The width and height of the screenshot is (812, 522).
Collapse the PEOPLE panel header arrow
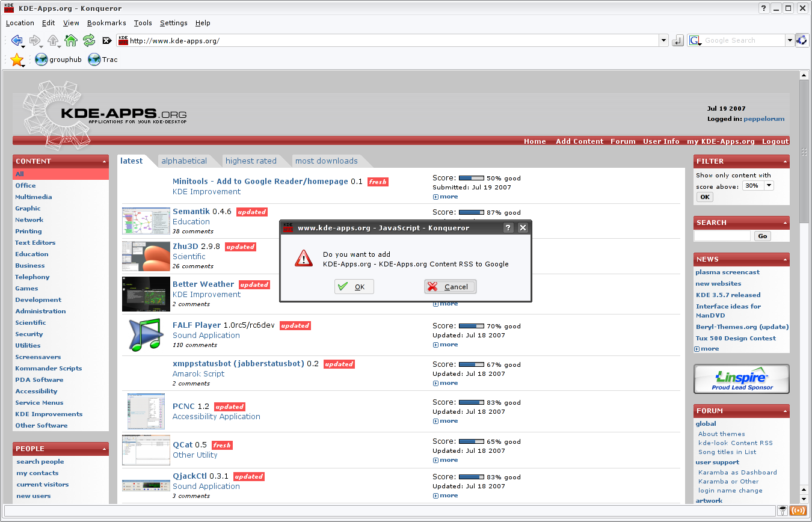tap(105, 449)
